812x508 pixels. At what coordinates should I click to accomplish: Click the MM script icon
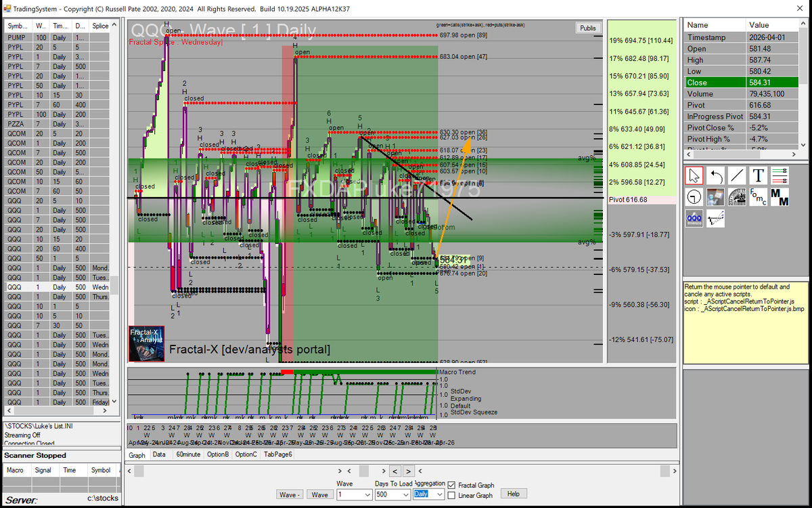pyautogui.click(x=780, y=197)
